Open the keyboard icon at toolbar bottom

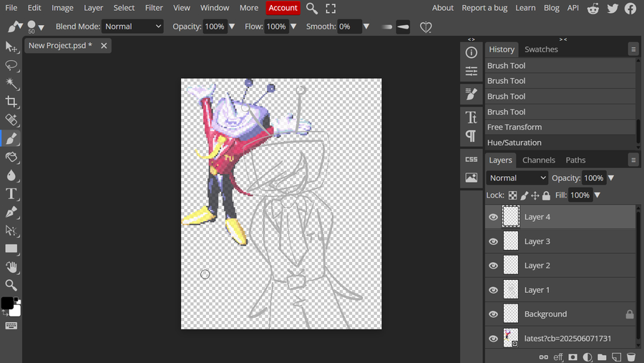click(x=11, y=326)
